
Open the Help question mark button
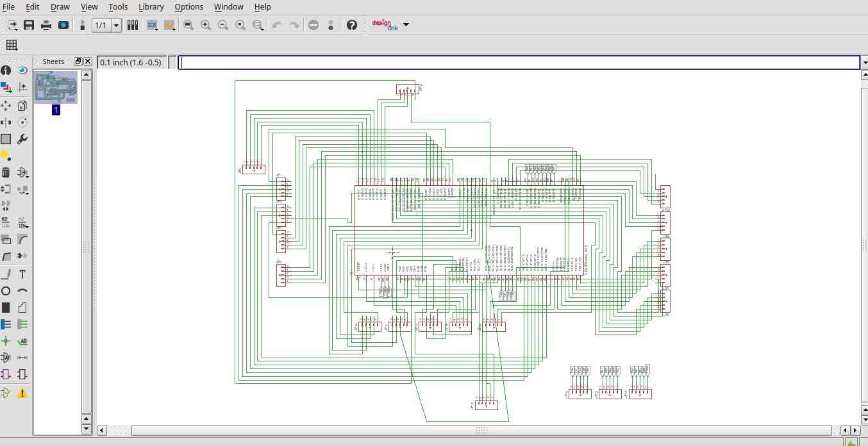pyautogui.click(x=351, y=25)
